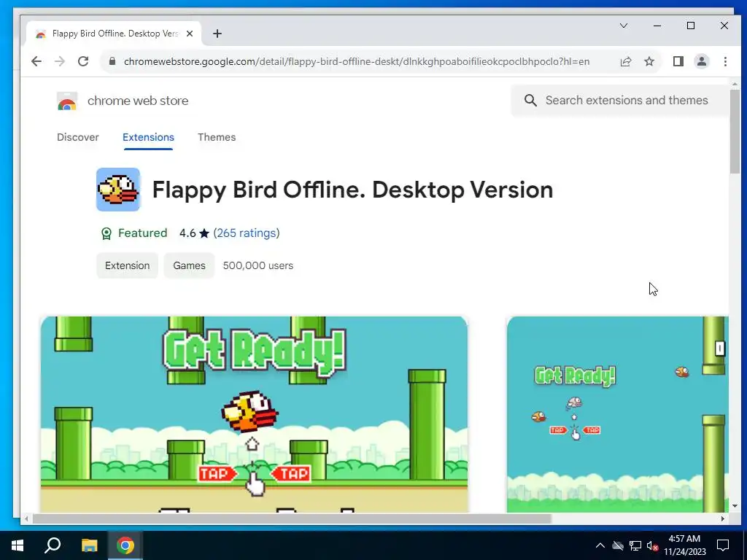
Task: Click the search magnifier icon
Action: (530, 100)
